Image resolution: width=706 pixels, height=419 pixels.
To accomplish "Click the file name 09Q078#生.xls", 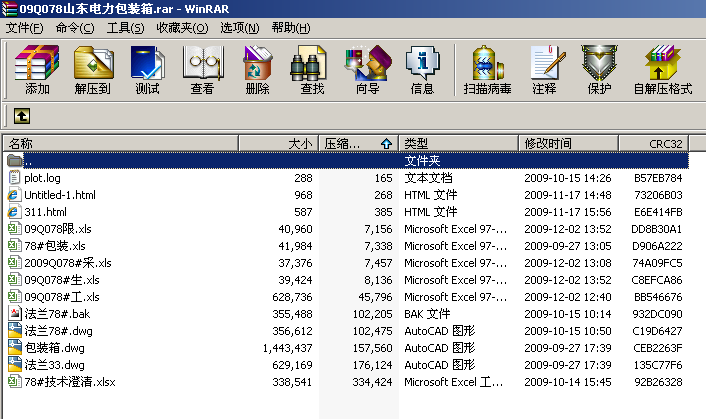I will point(62,280).
